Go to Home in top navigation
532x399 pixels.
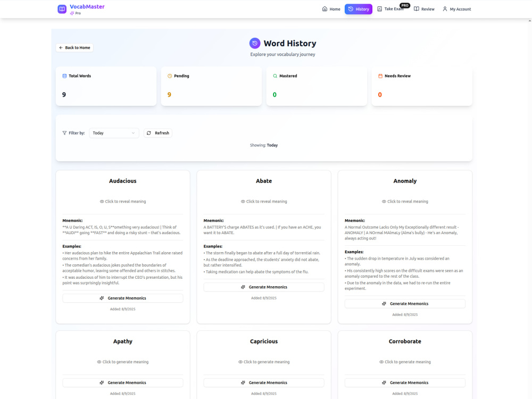pos(331,9)
